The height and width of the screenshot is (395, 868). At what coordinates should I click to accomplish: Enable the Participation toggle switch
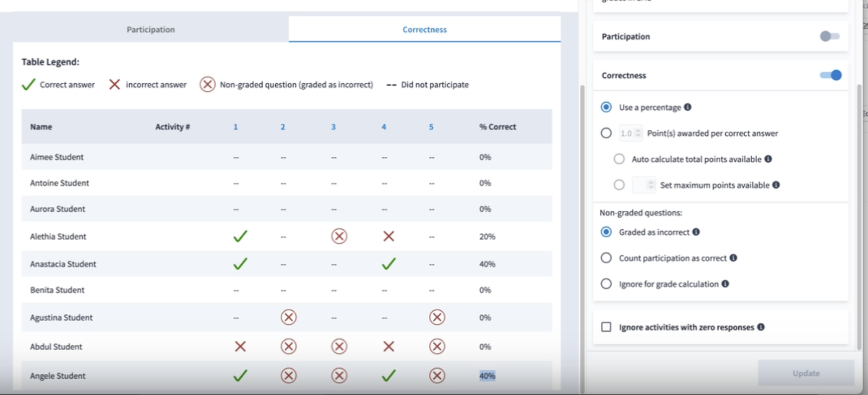(x=830, y=36)
